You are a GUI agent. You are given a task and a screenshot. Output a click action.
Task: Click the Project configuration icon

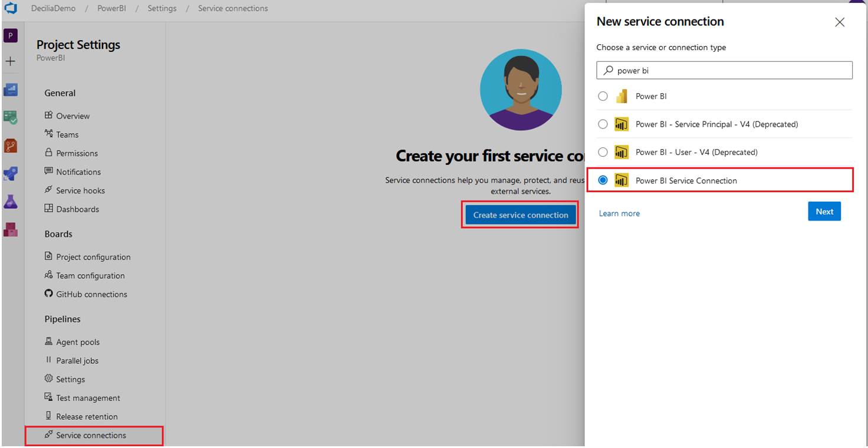49,256
